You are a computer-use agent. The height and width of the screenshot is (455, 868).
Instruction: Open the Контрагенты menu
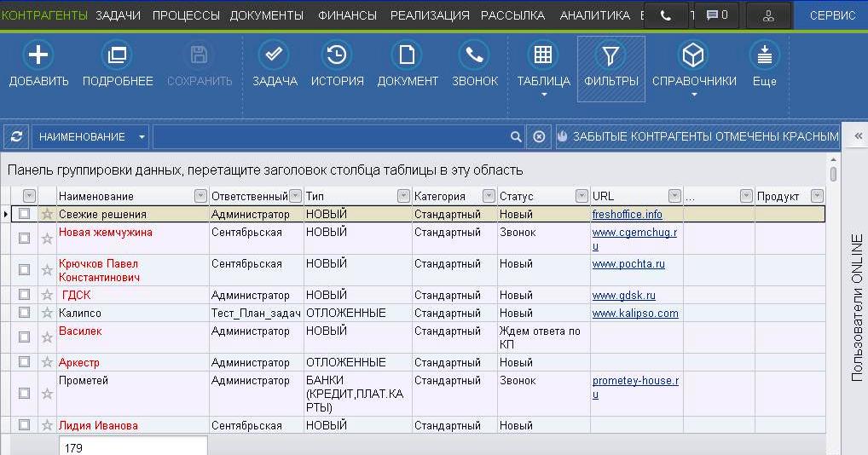pos(43,15)
